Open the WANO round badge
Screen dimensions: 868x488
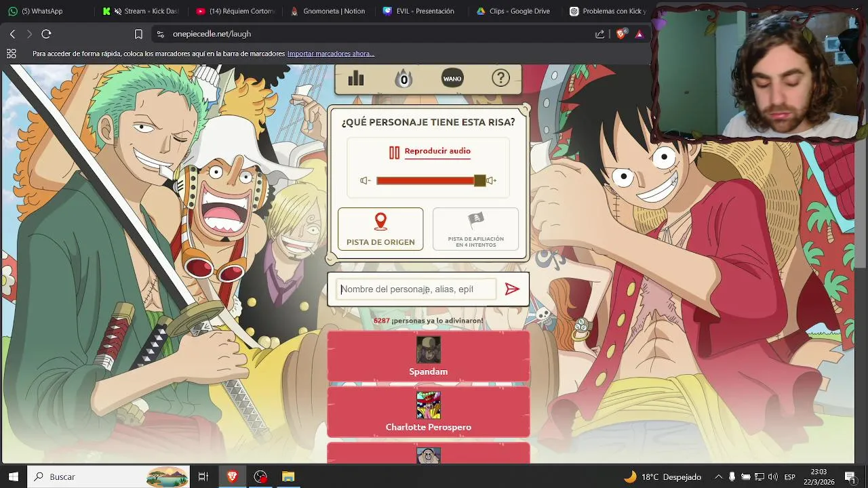click(452, 79)
